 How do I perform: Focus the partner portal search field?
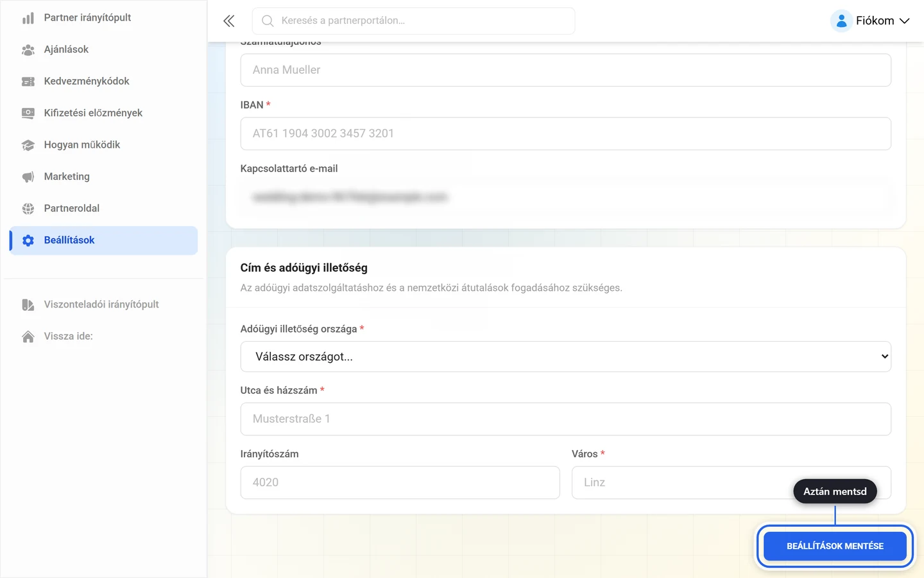coord(414,21)
